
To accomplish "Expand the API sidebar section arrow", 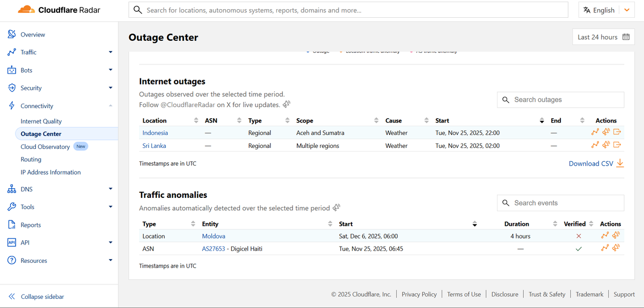I will 111,242.
